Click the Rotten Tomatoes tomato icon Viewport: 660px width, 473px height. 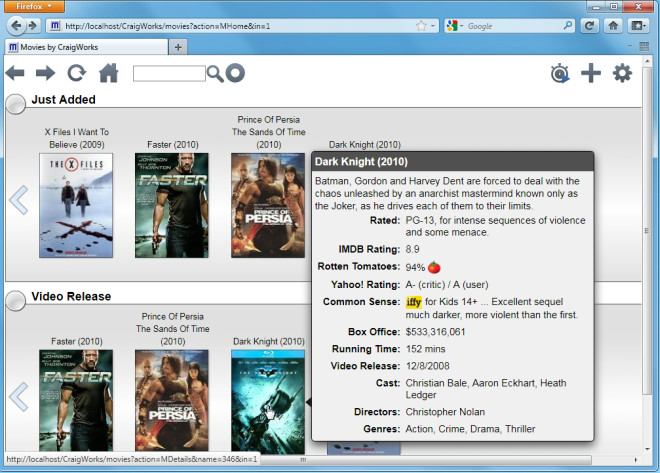(x=434, y=267)
